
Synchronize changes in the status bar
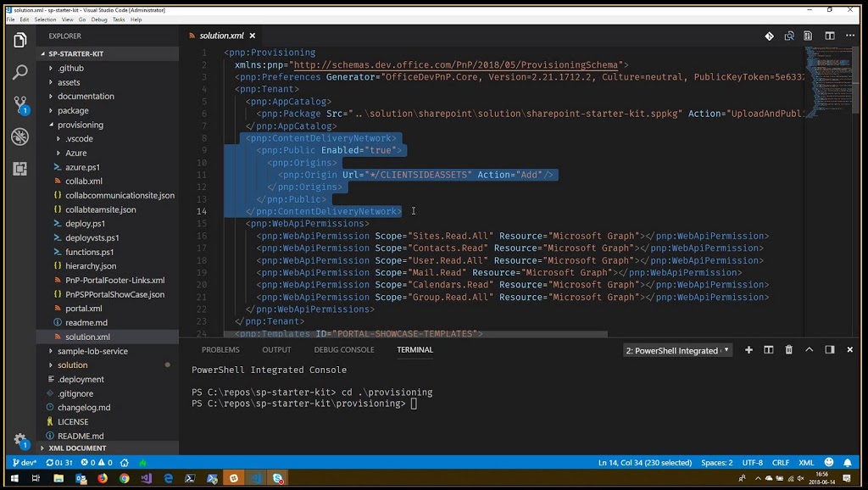coord(59,463)
